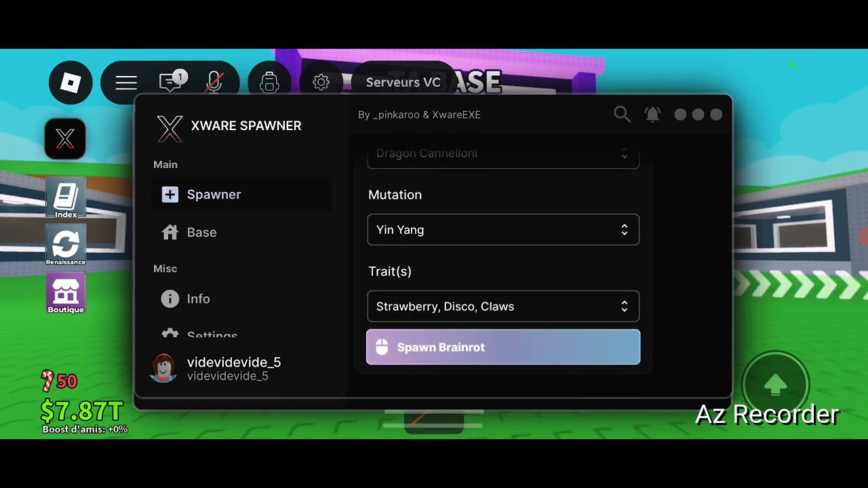Screen dimensions: 868x488
Task: Click the Mutation field label
Action: point(395,195)
